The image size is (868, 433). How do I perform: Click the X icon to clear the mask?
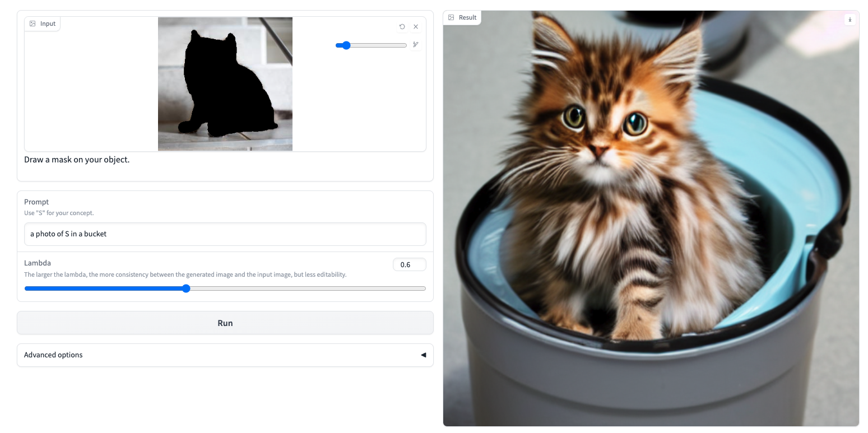tap(416, 26)
